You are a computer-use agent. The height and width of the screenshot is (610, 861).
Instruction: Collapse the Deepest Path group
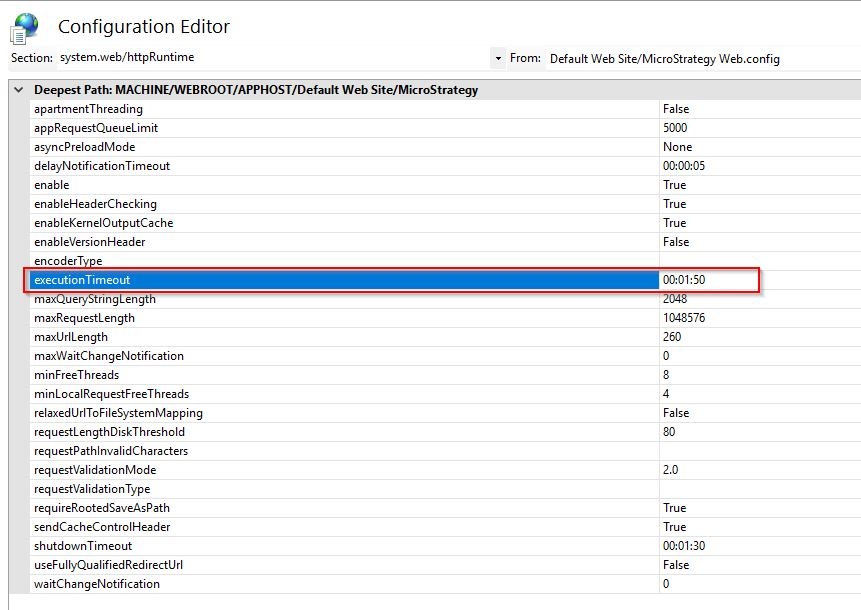pos(18,90)
